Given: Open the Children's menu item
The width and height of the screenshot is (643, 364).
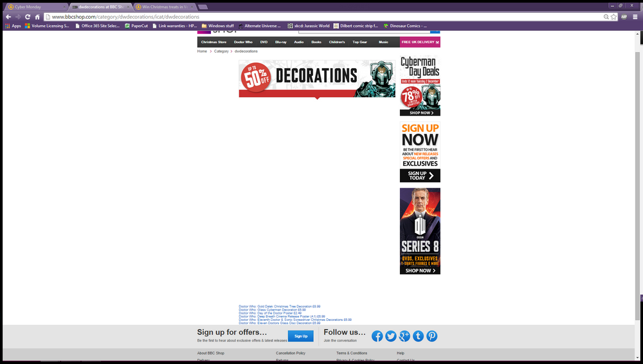Looking at the screenshot, I should (x=337, y=42).
